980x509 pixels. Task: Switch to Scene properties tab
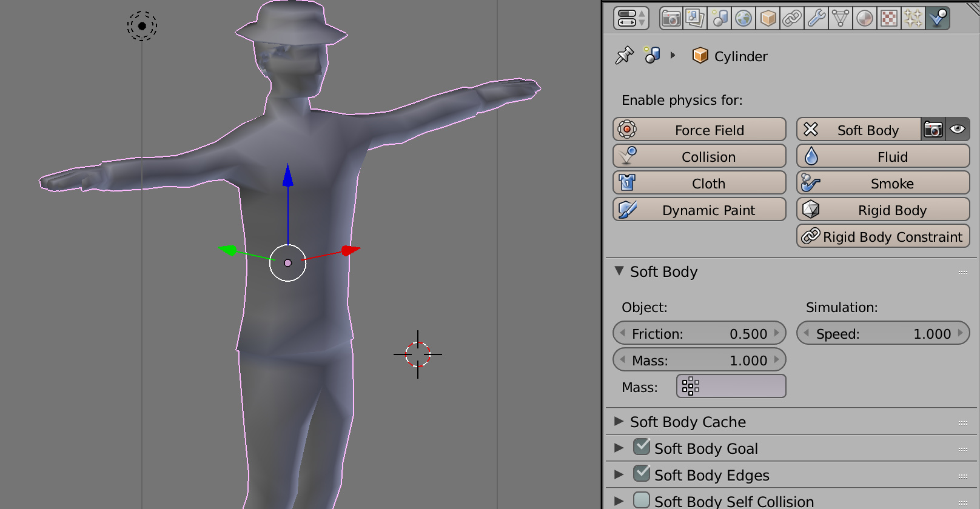(x=719, y=18)
